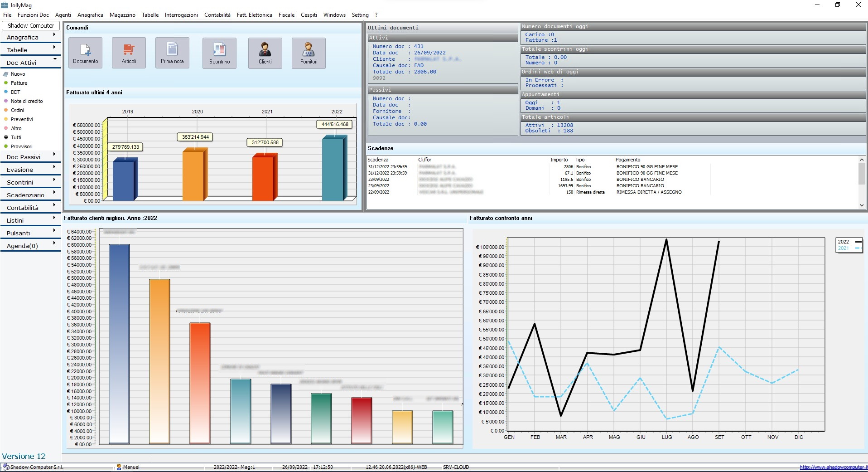Click Nuovo pencil icon in sidebar
Screen dimensions: 868x472
pyautogui.click(x=6, y=74)
